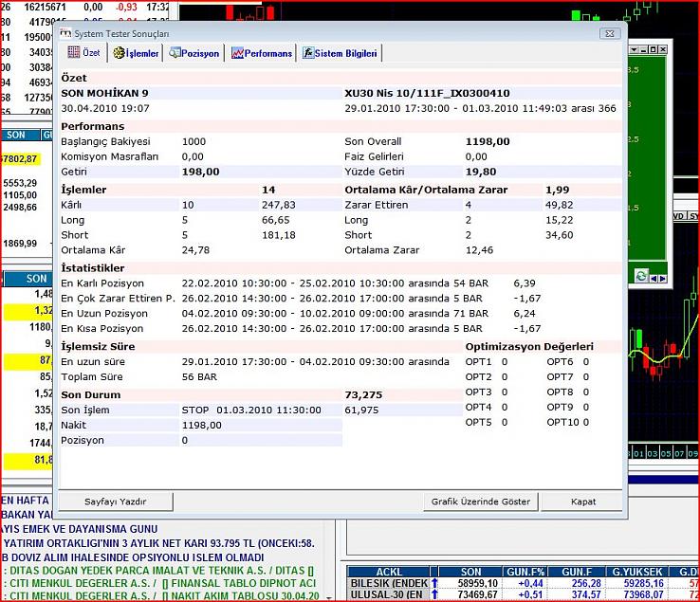
Task: Switch to the İşlemler tab
Action: 136,53
